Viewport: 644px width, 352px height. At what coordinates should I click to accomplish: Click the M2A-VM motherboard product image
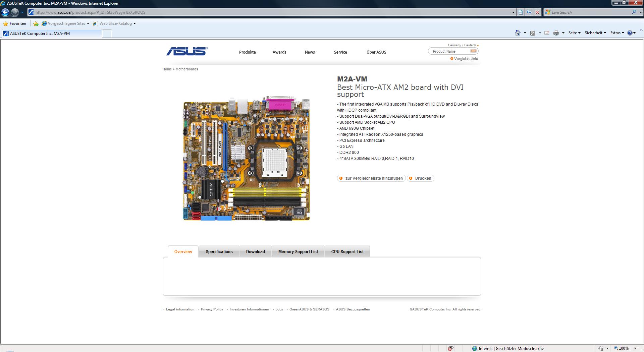pyautogui.click(x=246, y=158)
